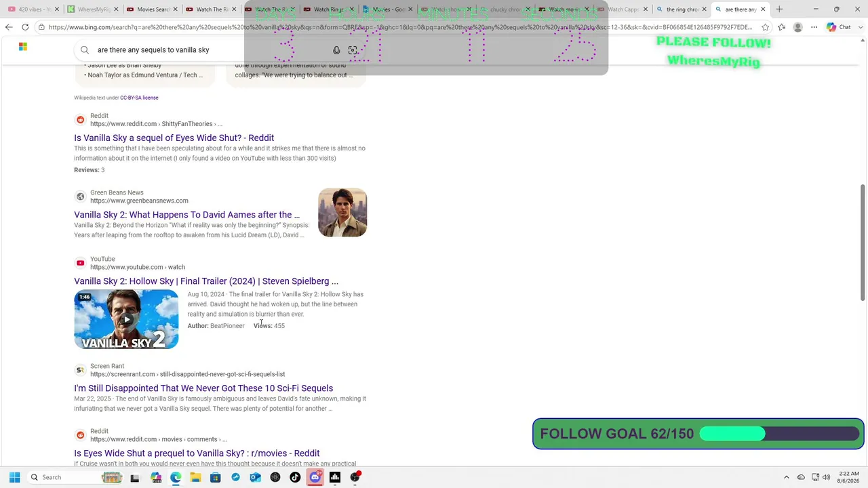Open Microsoft Store from the taskbar
Image resolution: width=868 pixels, height=488 pixels.
point(216,477)
